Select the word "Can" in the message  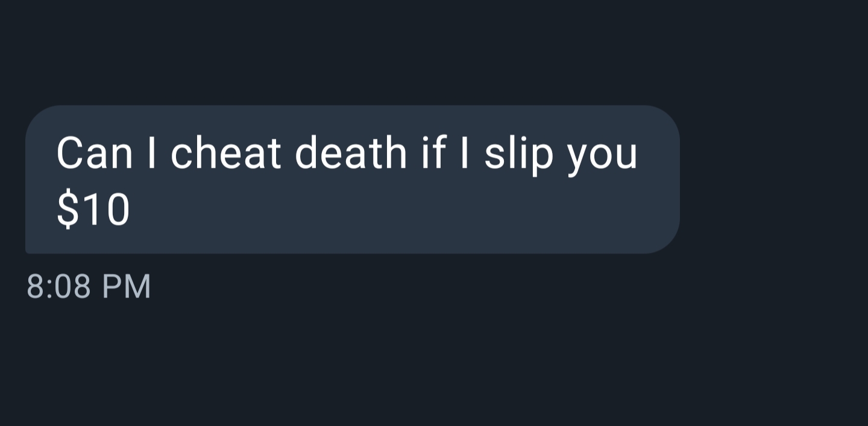click(x=94, y=153)
